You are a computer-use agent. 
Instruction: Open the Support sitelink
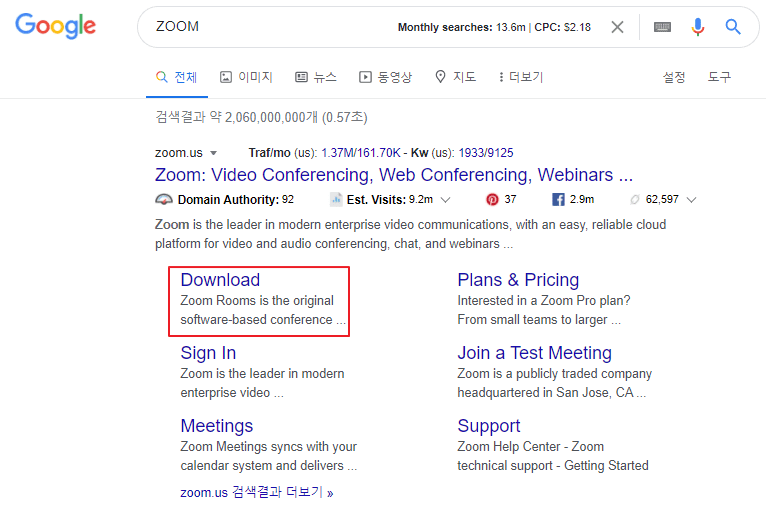coord(489,426)
